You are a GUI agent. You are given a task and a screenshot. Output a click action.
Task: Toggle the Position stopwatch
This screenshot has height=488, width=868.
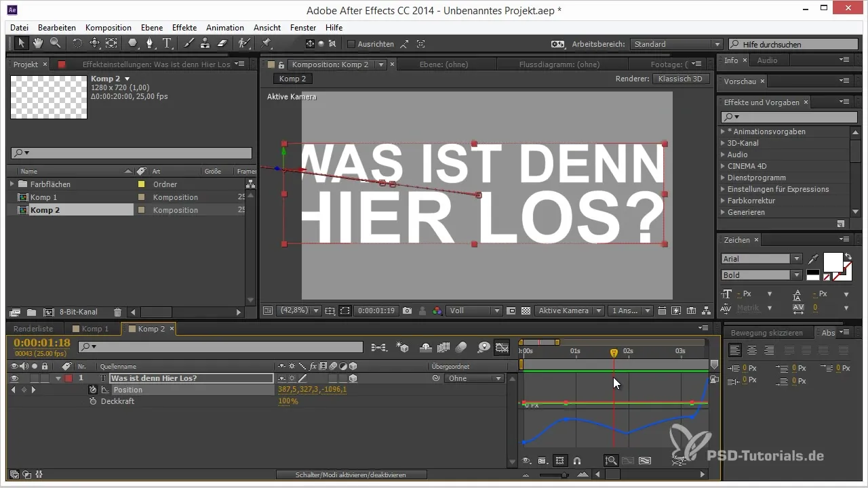click(93, 390)
